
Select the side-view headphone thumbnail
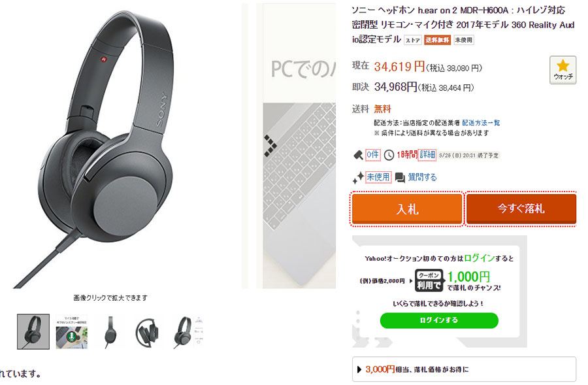coord(110,331)
